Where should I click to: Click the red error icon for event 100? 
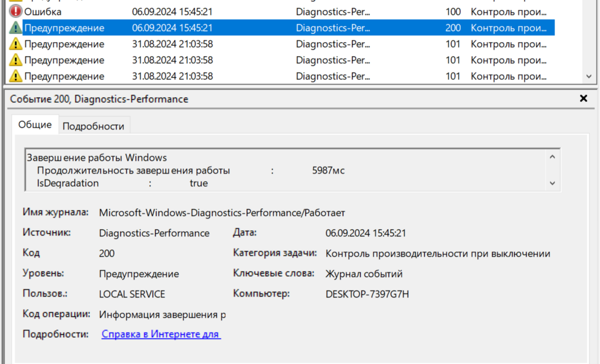tap(16, 11)
